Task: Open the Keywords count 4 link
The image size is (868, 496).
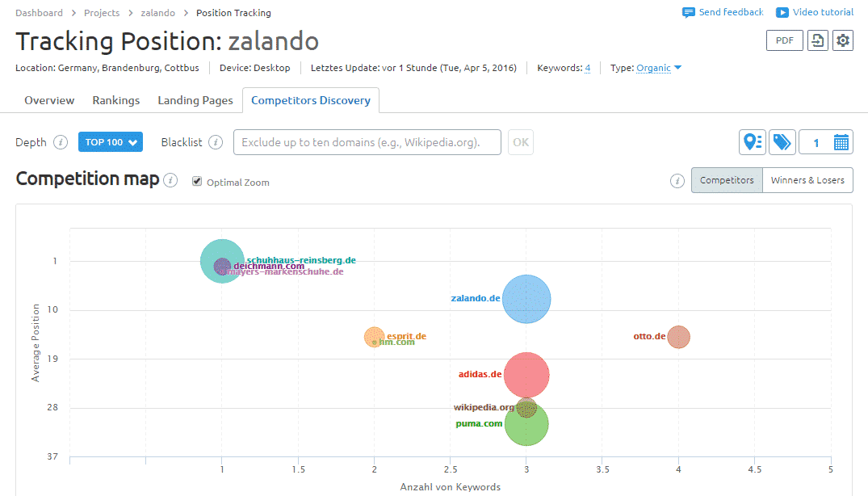Action: click(x=588, y=68)
